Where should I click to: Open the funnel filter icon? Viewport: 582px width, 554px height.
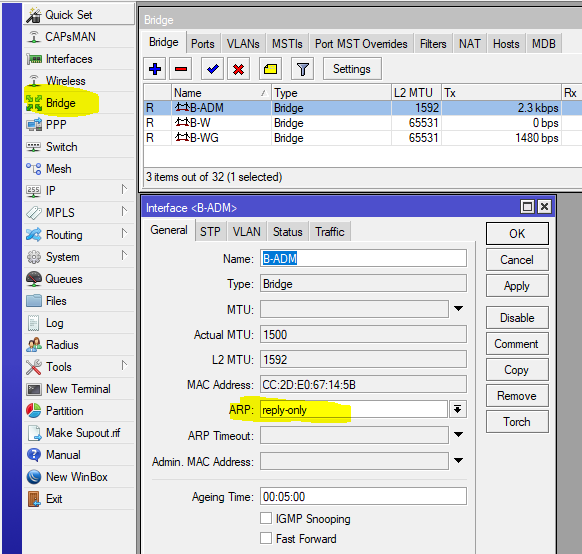pyautogui.click(x=303, y=69)
